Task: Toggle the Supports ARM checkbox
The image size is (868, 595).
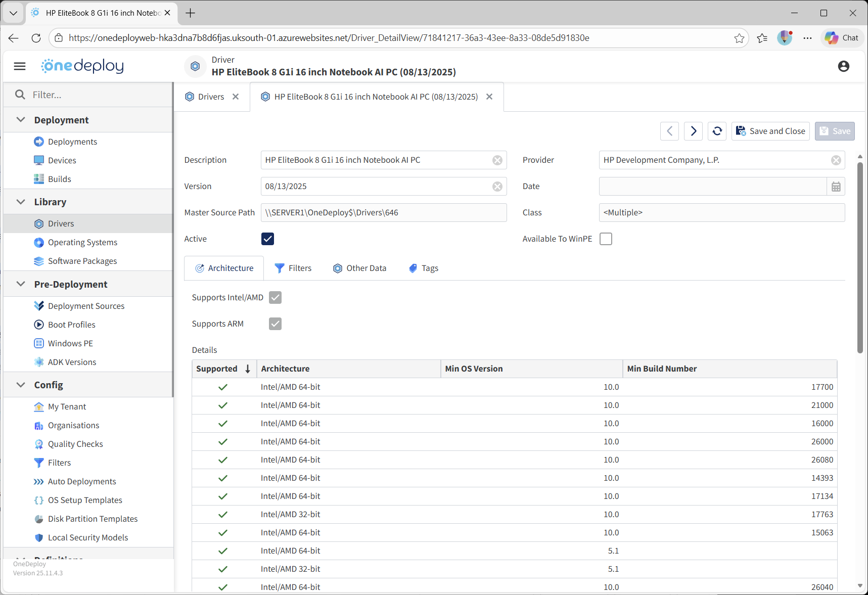Action: [x=275, y=324]
